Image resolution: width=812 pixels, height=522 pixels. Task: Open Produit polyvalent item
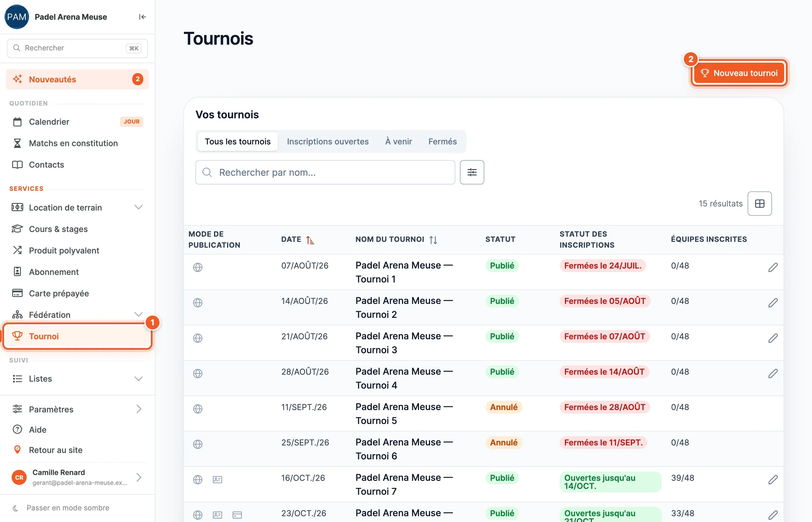77,250
